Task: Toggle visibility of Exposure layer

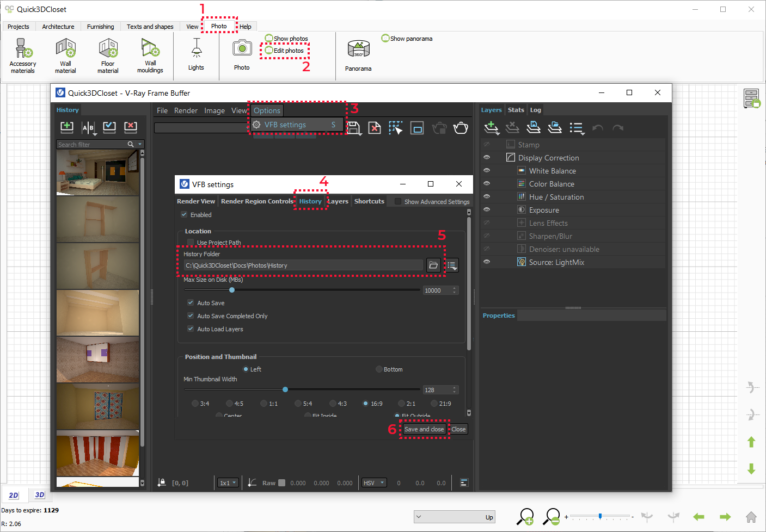Action: click(x=487, y=210)
